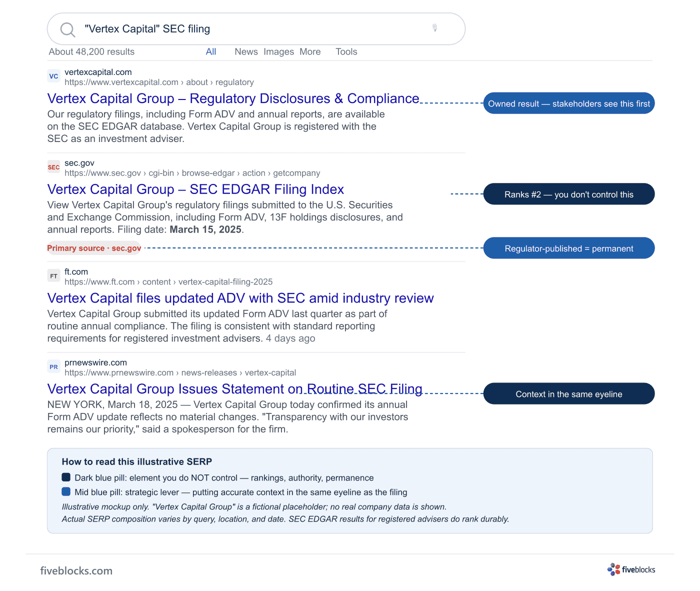Click the 'Ranks #2' dark pill

tap(569, 194)
